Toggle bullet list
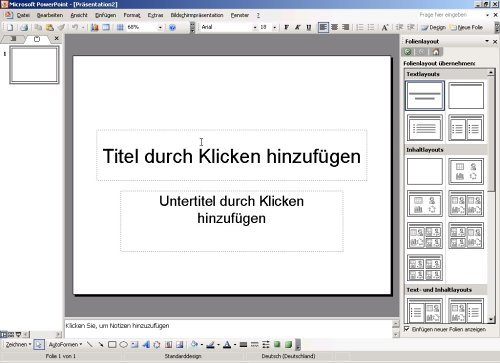This screenshot has width=500, height=363. [371, 27]
